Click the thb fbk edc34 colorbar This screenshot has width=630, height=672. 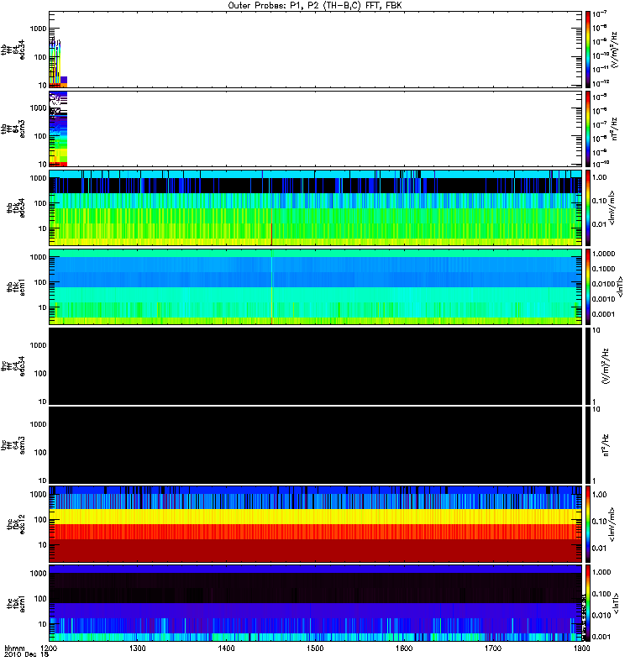click(x=587, y=207)
